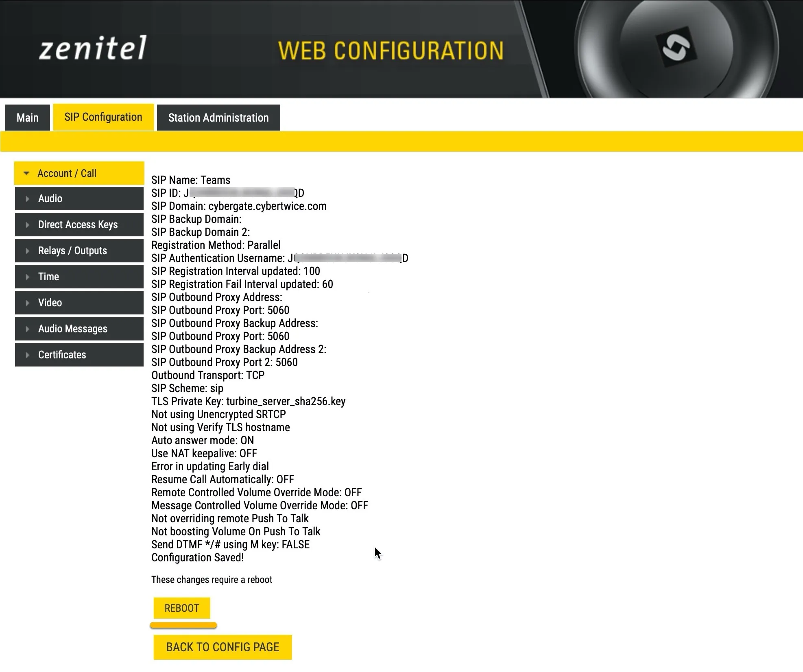Select the SIP Name: Teams line

click(x=191, y=180)
